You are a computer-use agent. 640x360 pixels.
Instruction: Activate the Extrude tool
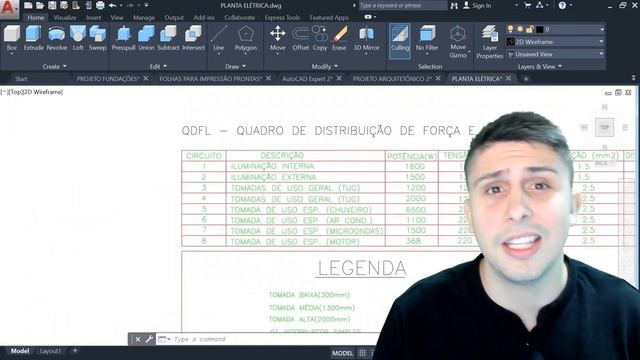(x=33, y=38)
